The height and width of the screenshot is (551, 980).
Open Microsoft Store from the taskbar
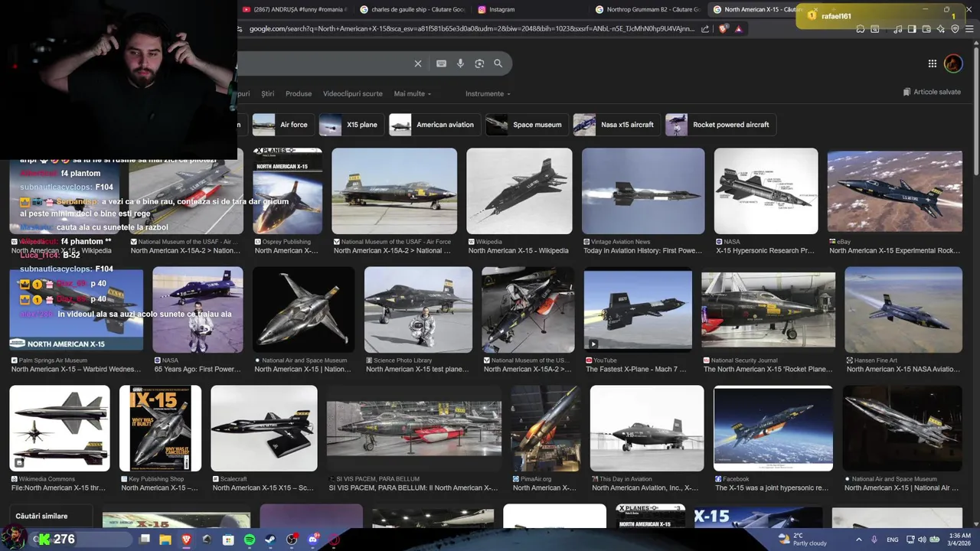point(228,540)
